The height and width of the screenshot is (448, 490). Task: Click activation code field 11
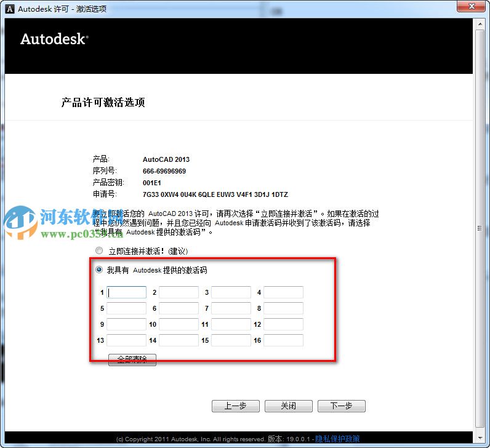coord(231,324)
